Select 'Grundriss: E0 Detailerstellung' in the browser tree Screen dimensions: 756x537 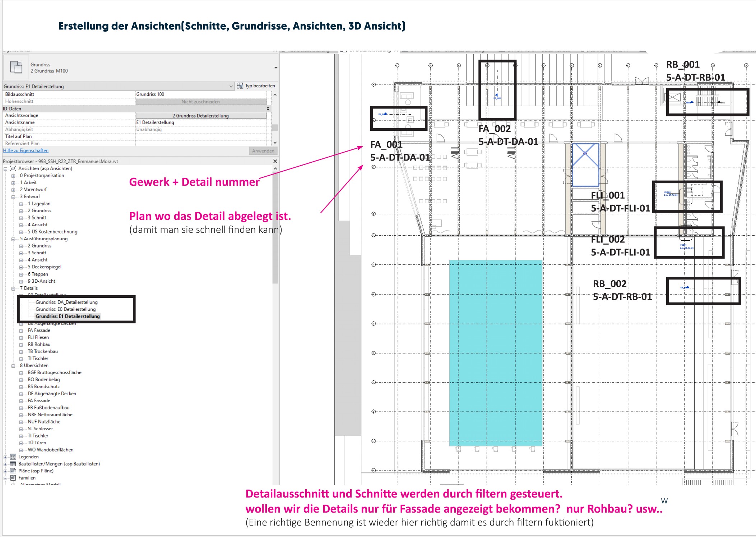pyautogui.click(x=65, y=309)
